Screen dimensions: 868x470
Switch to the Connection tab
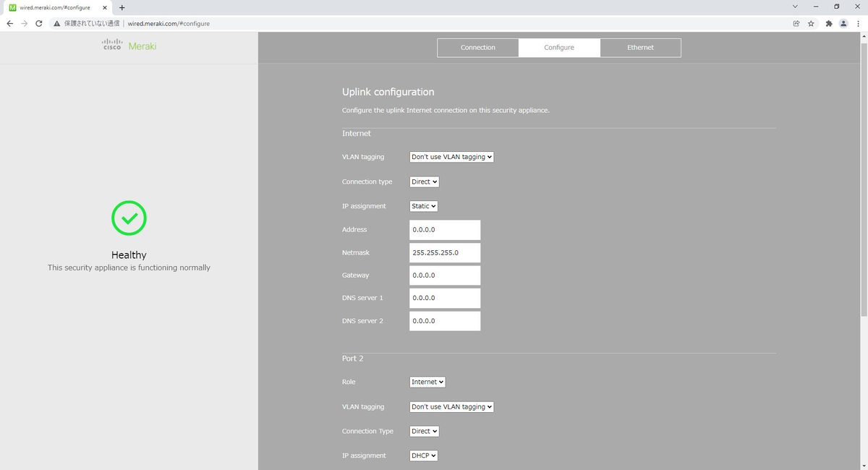[477, 47]
